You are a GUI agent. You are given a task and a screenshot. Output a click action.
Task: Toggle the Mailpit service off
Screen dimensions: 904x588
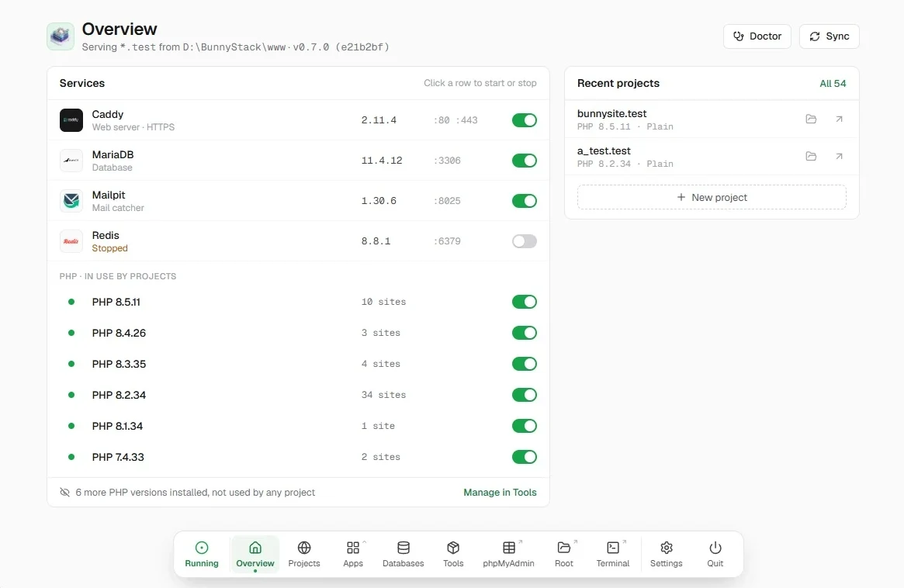[524, 201]
